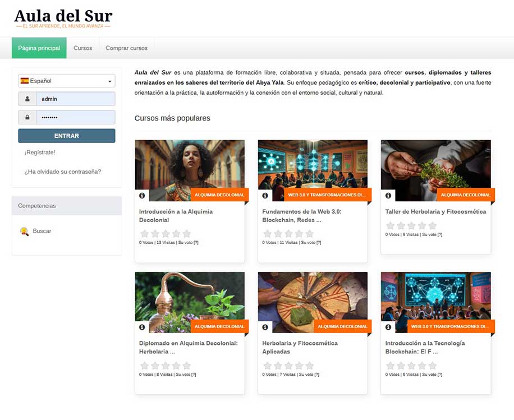Click '0 Votos | 7 Visitas' text
This screenshot has width=514, height=420.
(x=279, y=375)
